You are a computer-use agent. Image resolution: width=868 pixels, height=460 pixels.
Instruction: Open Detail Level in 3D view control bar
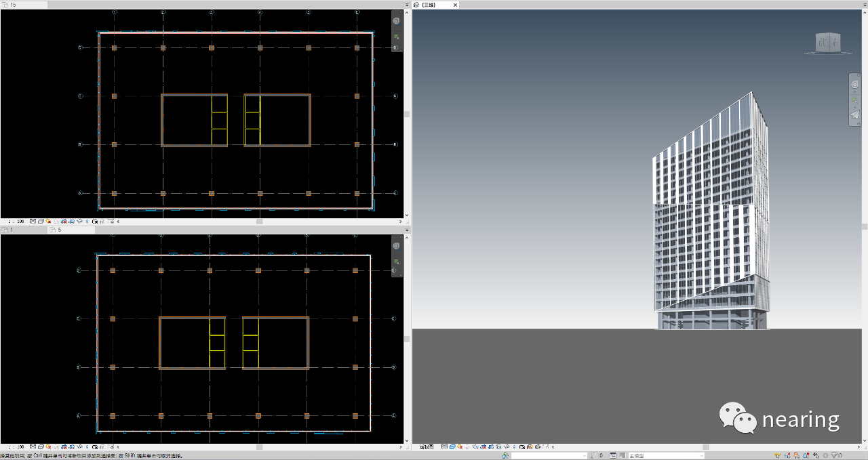444,447
